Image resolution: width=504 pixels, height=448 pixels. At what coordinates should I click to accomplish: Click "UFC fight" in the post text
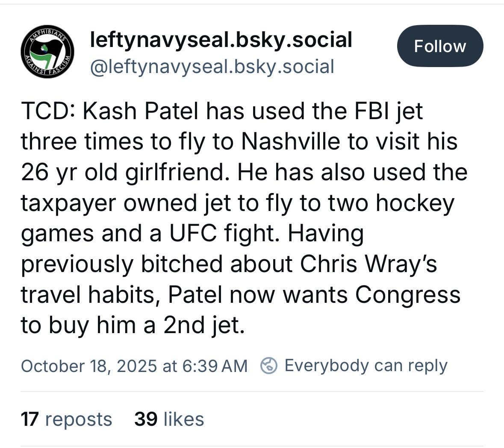224,234
